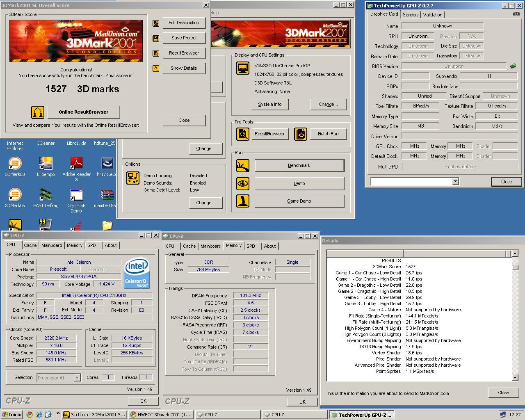
Task: Click the GPU-Z BIOS save chip icon
Action: coord(513,66)
